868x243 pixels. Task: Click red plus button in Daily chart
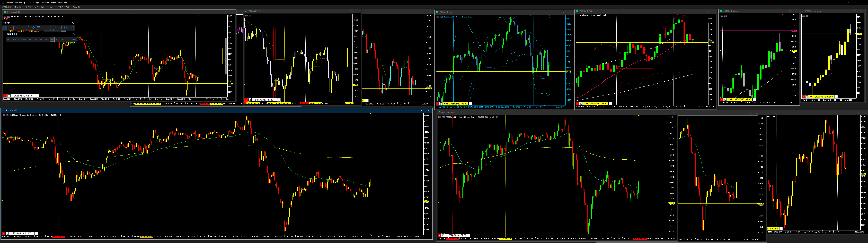click(578, 103)
